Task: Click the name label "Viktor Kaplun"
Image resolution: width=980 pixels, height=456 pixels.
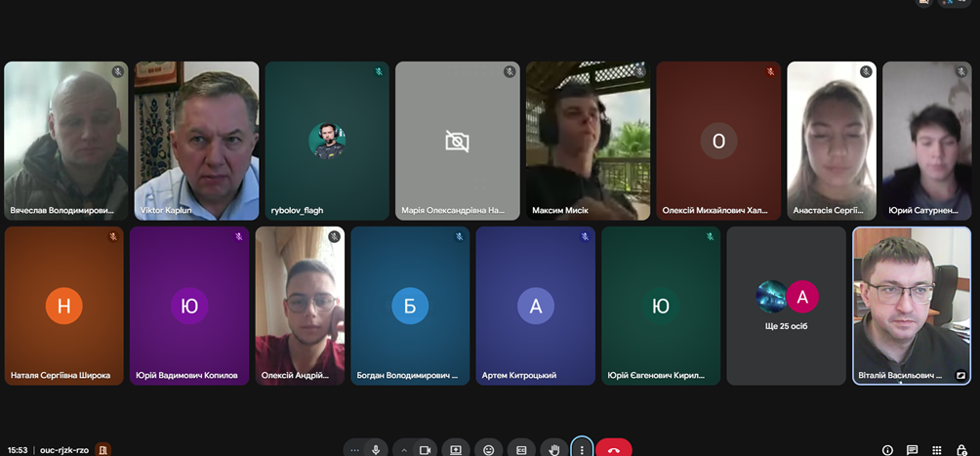Action: [x=164, y=211]
